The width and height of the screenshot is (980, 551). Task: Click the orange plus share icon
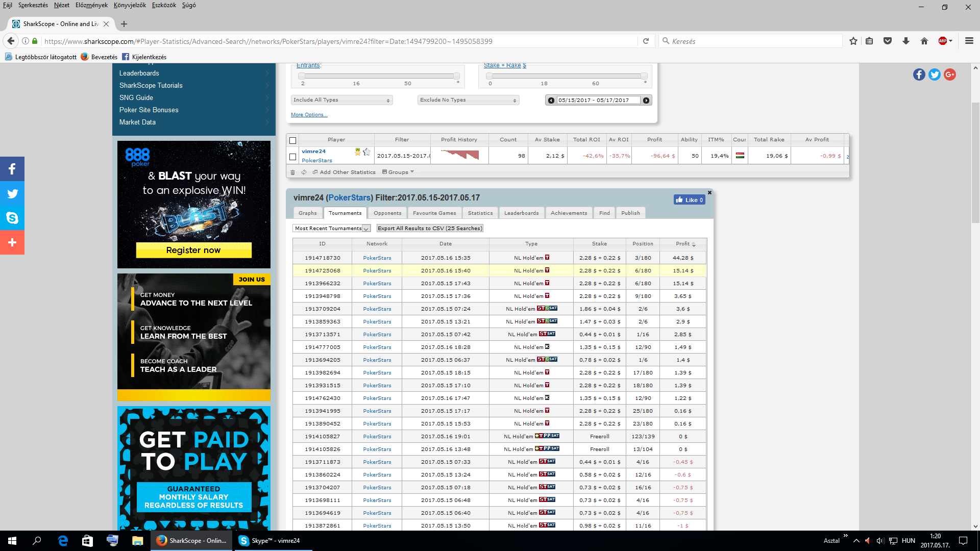12,242
